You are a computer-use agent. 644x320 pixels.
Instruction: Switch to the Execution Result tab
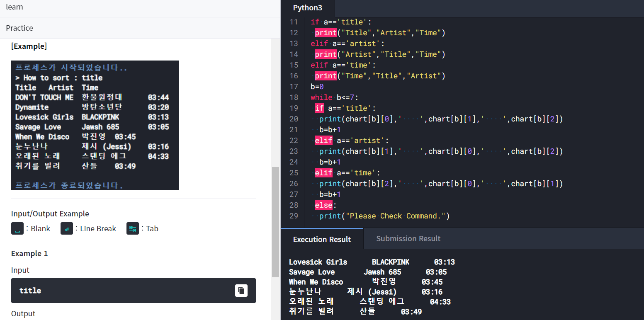[x=322, y=239]
